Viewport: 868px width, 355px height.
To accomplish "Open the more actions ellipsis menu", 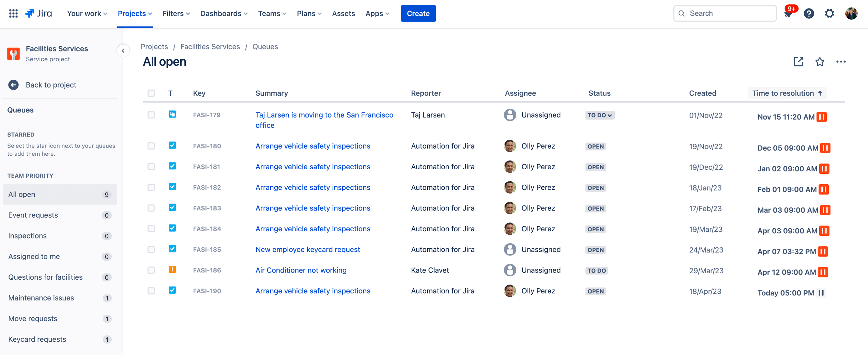I will [x=841, y=62].
